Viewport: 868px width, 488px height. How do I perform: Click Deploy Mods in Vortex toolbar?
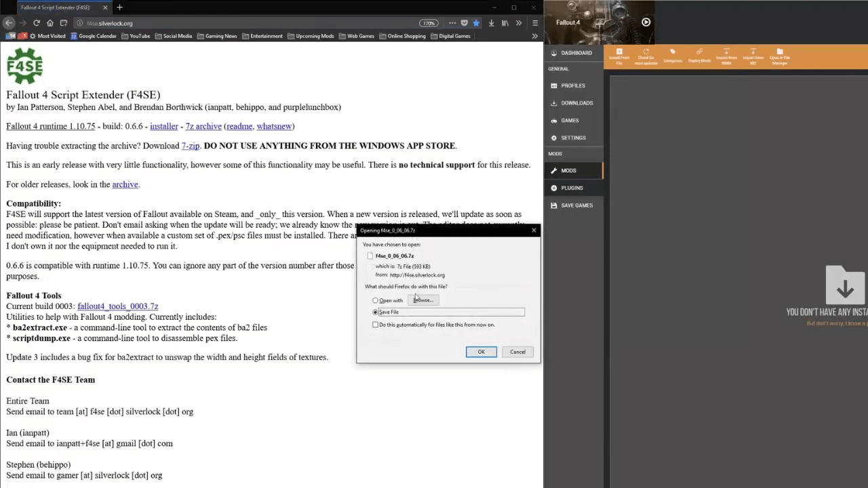[699, 56]
